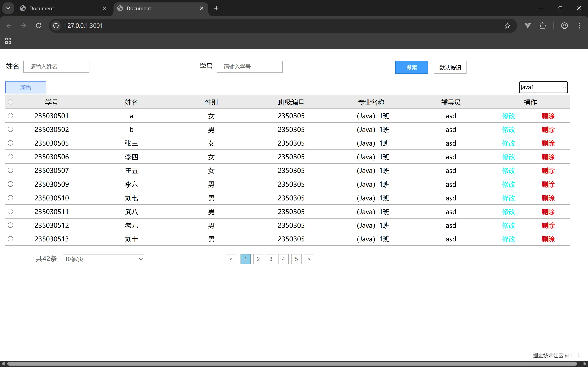The width and height of the screenshot is (588, 367).
Task: Bookmark this page with star icon
Action: pyautogui.click(x=507, y=26)
